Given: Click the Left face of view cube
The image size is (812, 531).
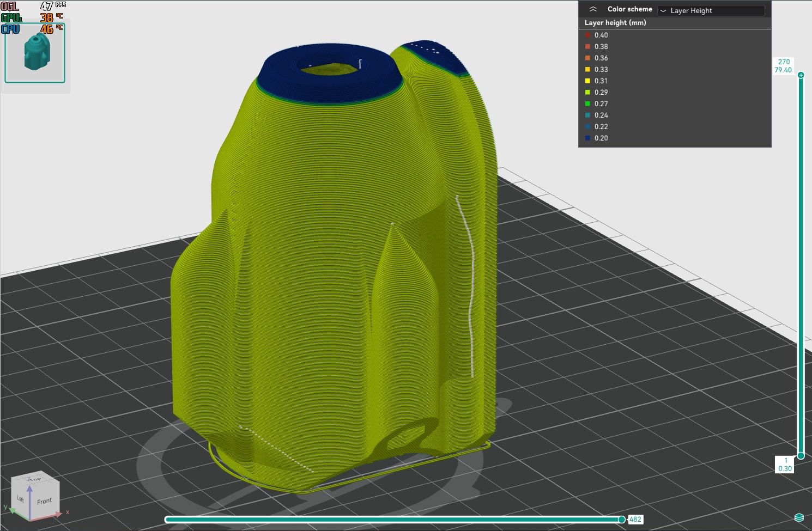Looking at the screenshot, I should pos(20,498).
